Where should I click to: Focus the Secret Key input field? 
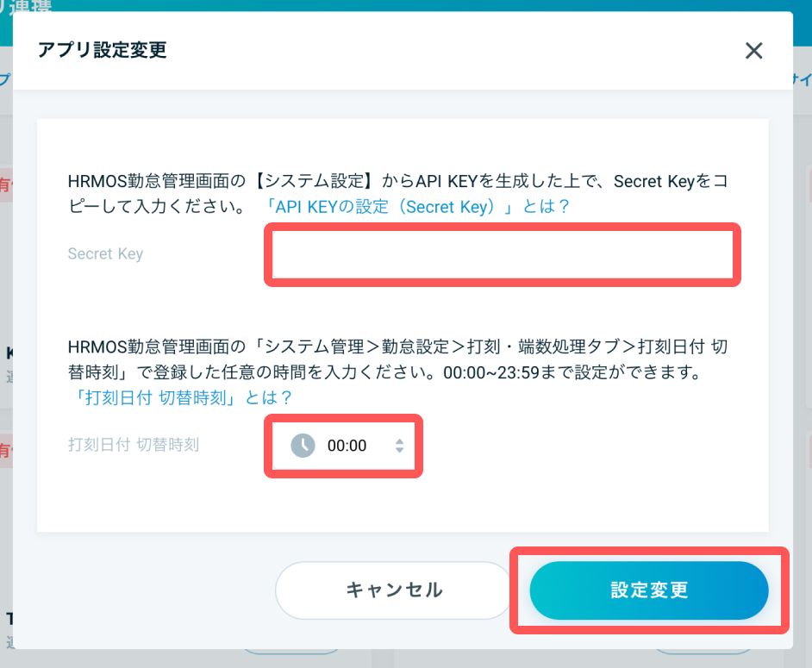(503, 255)
